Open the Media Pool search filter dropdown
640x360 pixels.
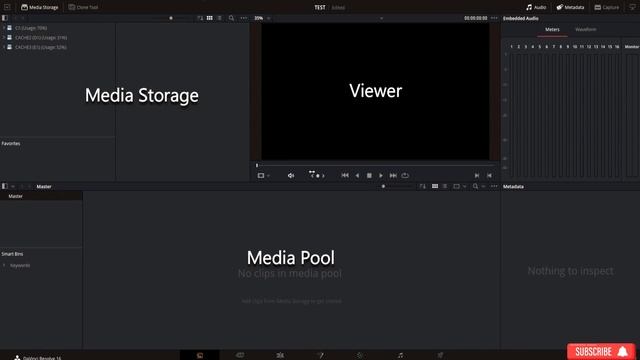click(483, 187)
